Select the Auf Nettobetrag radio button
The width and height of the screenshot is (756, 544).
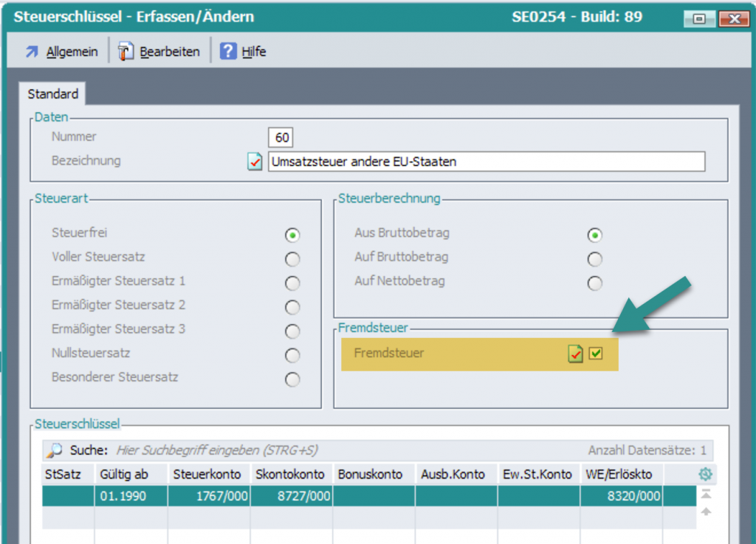[594, 283]
